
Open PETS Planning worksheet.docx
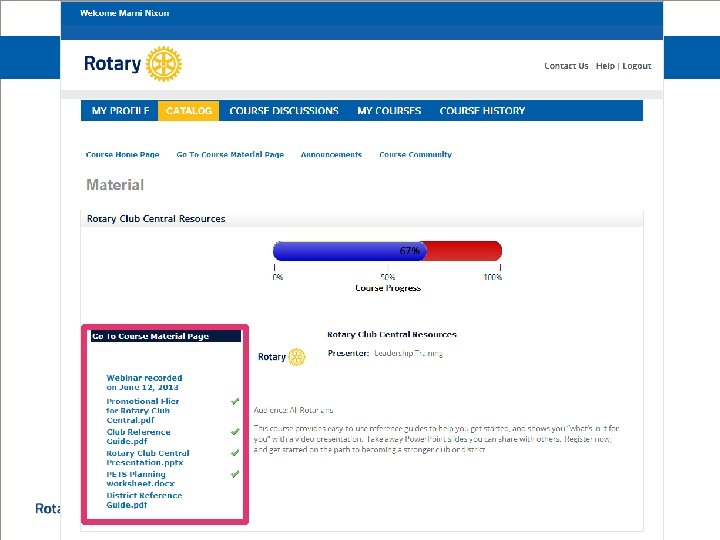point(141,478)
